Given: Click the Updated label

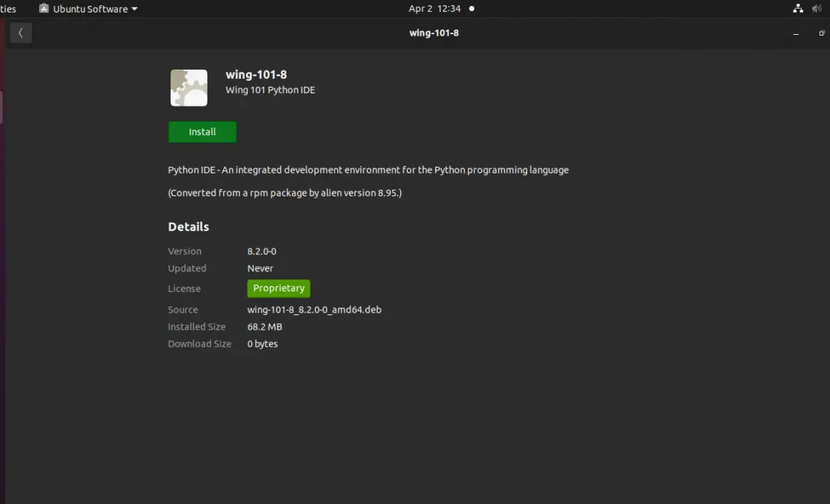Looking at the screenshot, I should pos(187,268).
